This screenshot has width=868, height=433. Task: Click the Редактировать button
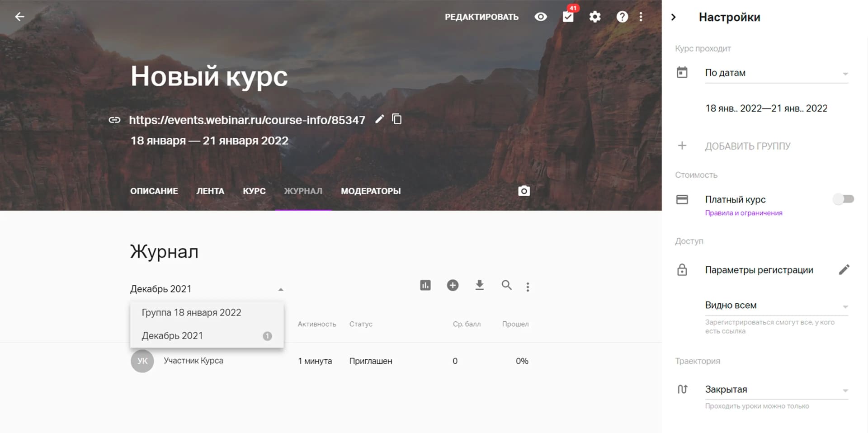pos(481,17)
